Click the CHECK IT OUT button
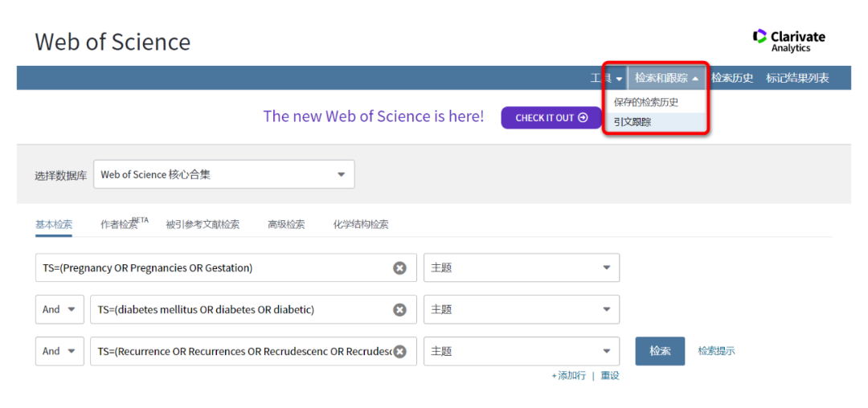Screen dimensions: 868x408 click(x=551, y=118)
